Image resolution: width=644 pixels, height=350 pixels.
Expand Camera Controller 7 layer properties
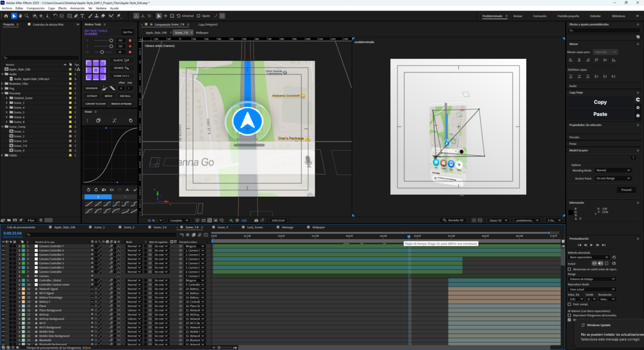click(19, 246)
